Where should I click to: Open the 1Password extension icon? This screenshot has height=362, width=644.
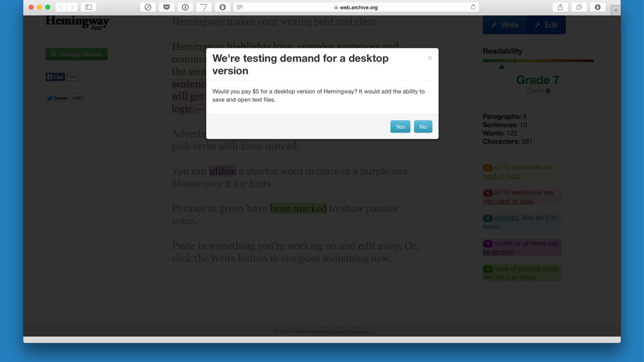coord(186,7)
